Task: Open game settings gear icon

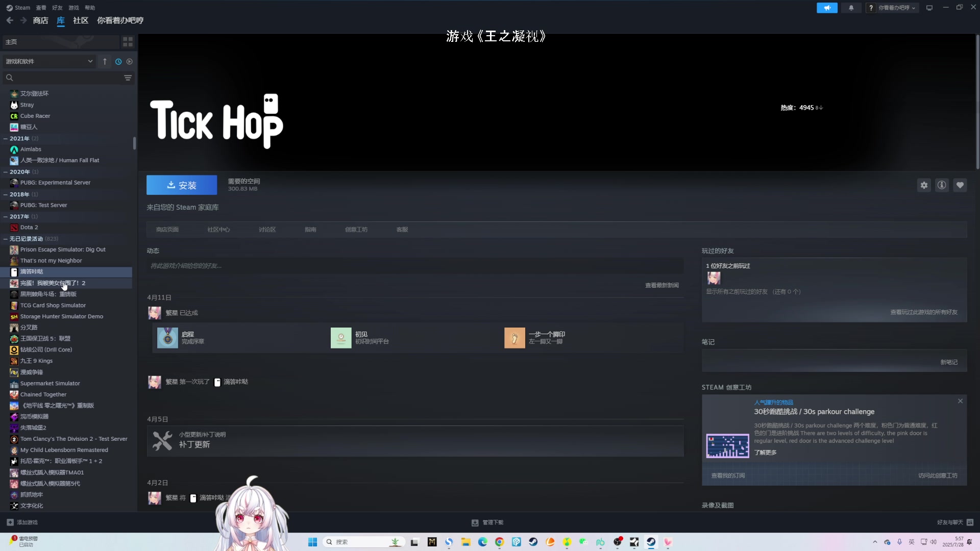Action: coord(924,185)
